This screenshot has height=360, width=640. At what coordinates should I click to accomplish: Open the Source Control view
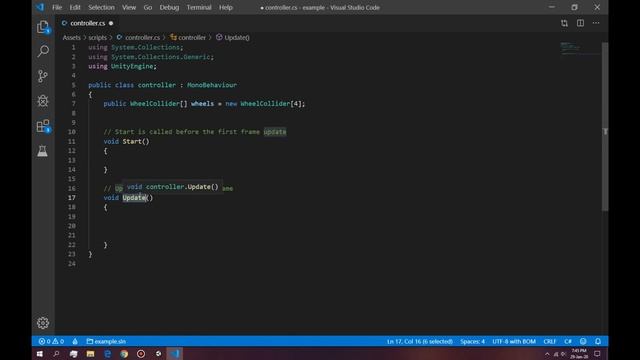pos(43,76)
